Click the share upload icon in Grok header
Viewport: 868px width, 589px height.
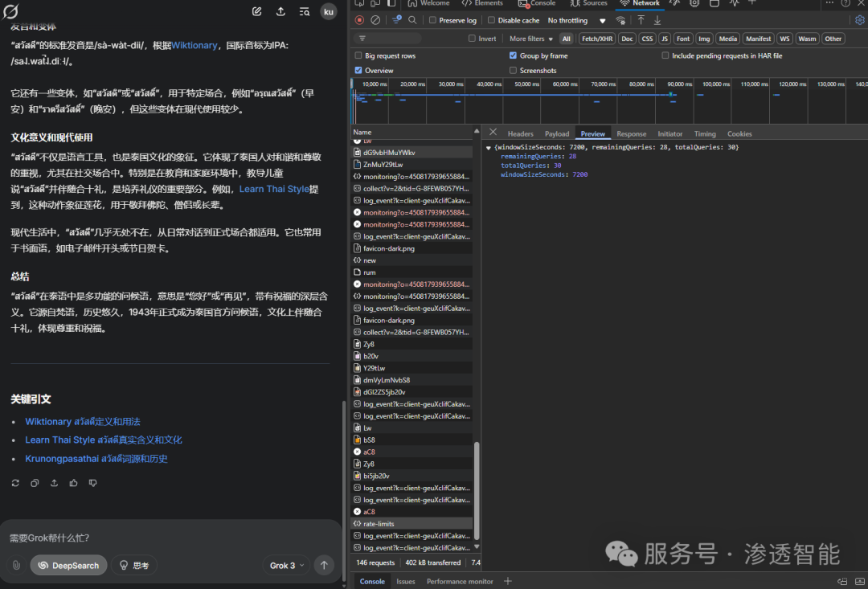point(280,11)
